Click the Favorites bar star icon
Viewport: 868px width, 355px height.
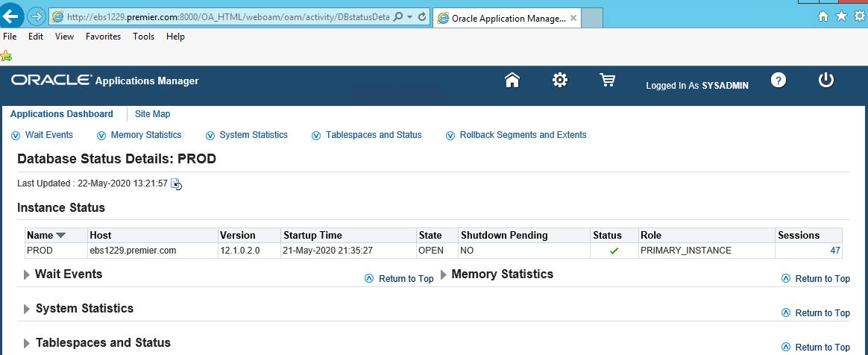pos(7,56)
